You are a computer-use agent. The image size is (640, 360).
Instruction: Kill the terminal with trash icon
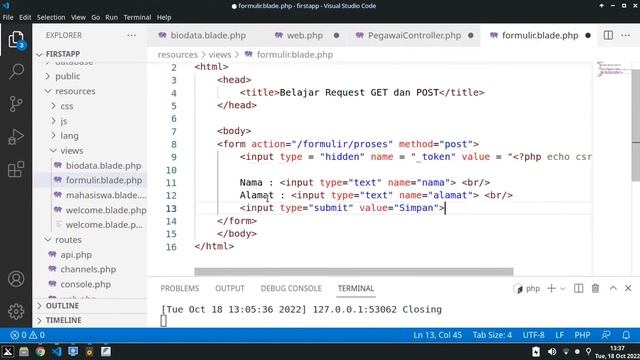click(x=596, y=289)
